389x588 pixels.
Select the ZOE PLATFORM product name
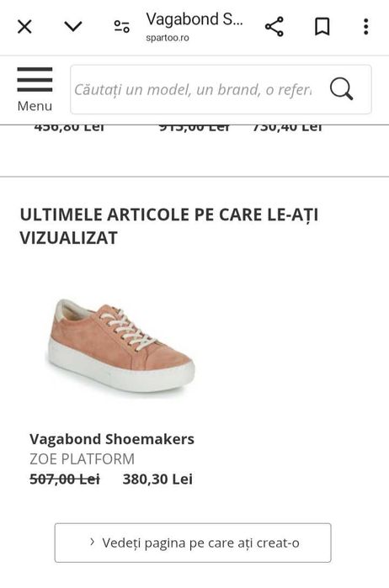pyautogui.click(x=82, y=459)
